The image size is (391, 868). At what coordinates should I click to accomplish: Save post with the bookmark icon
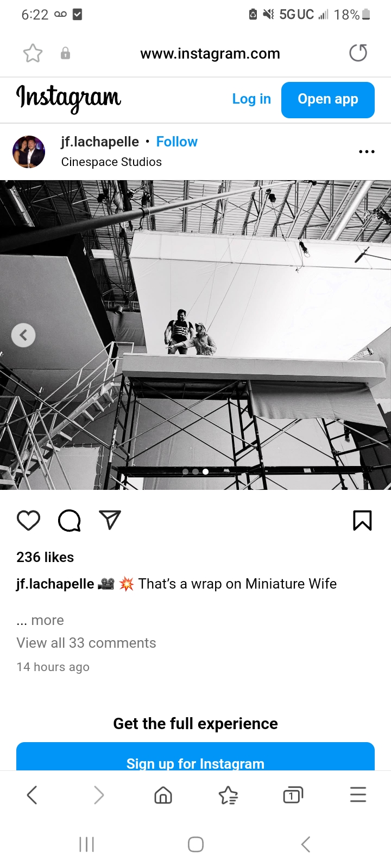pyautogui.click(x=362, y=520)
